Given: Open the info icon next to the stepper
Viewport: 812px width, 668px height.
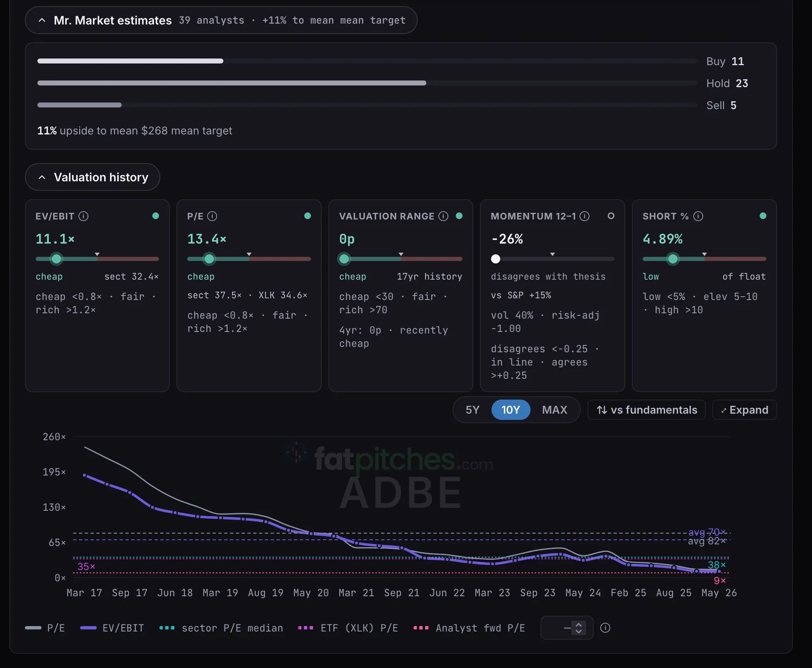Looking at the screenshot, I should tap(605, 628).
